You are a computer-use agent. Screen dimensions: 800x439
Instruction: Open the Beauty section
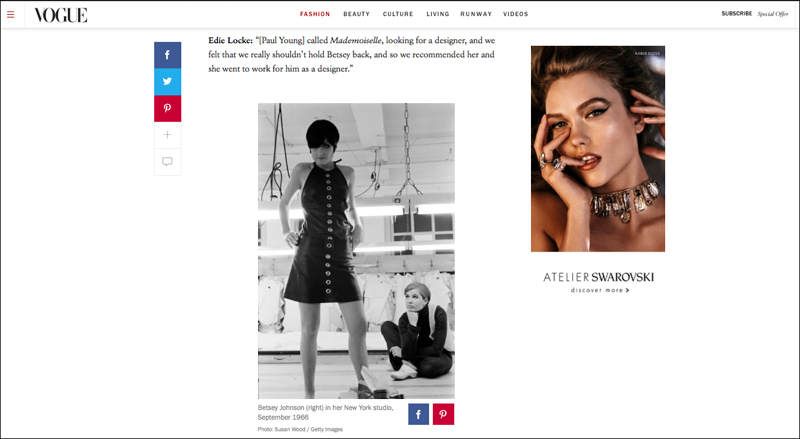click(357, 14)
